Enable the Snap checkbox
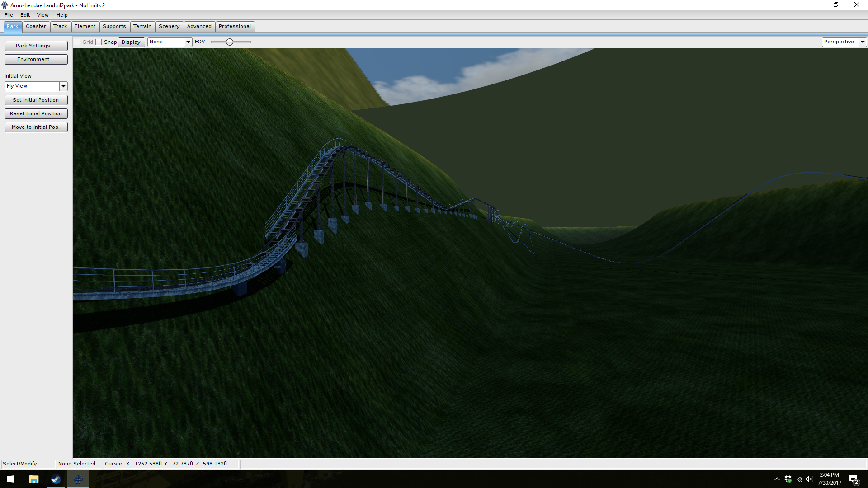The image size is (868, 488). pyautogui.click(x=99, y=42)
